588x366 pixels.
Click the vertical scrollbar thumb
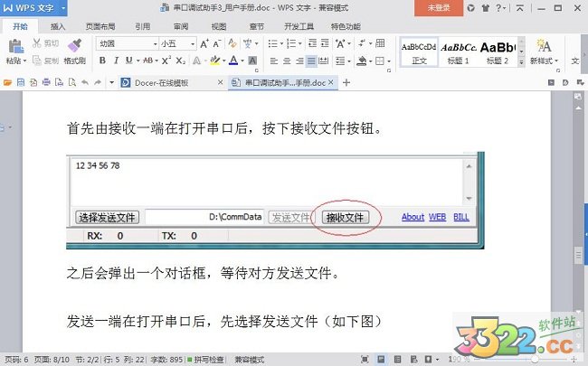tap(578, 256)
